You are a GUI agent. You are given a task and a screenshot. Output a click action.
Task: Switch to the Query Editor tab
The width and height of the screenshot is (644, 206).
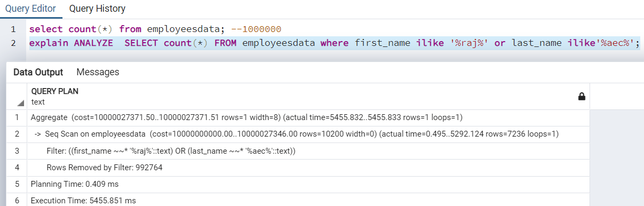(x=30, y=9)
